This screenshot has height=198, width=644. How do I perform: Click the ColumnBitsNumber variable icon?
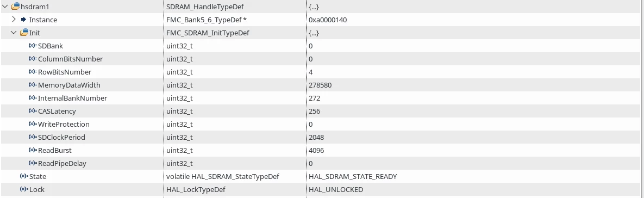coord(33,59)
